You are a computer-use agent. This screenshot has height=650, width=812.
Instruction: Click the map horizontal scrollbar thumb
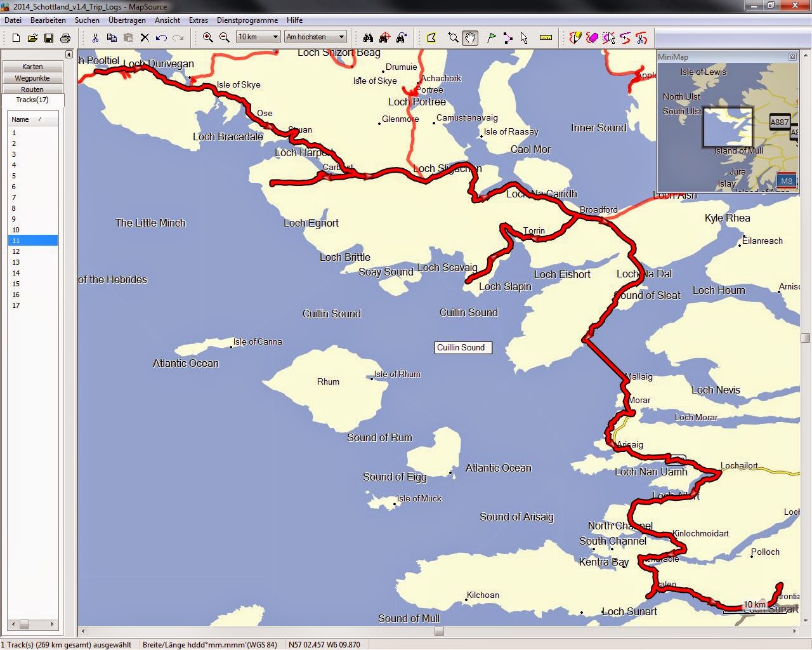pyautogui.click(x=439, y=632)
